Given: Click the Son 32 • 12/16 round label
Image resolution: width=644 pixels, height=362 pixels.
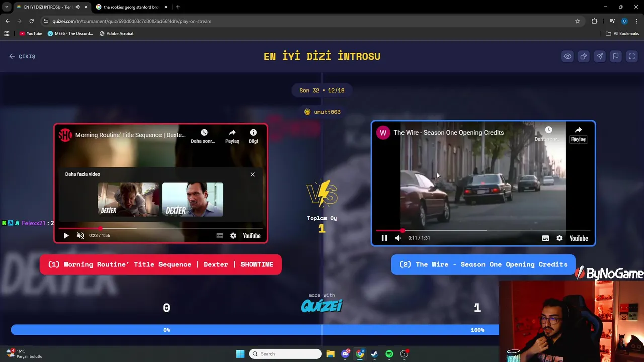Looking at the screenshot, I should [x=322, y=90].
